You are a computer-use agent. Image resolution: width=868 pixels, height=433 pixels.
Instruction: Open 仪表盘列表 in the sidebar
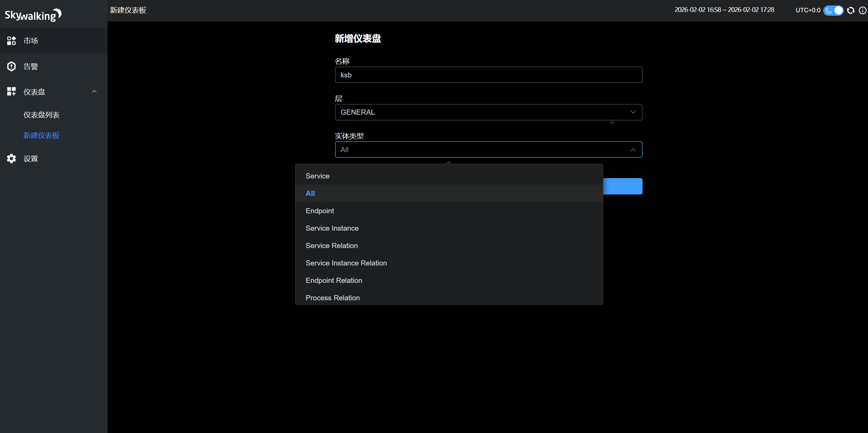tap(41, 115)
